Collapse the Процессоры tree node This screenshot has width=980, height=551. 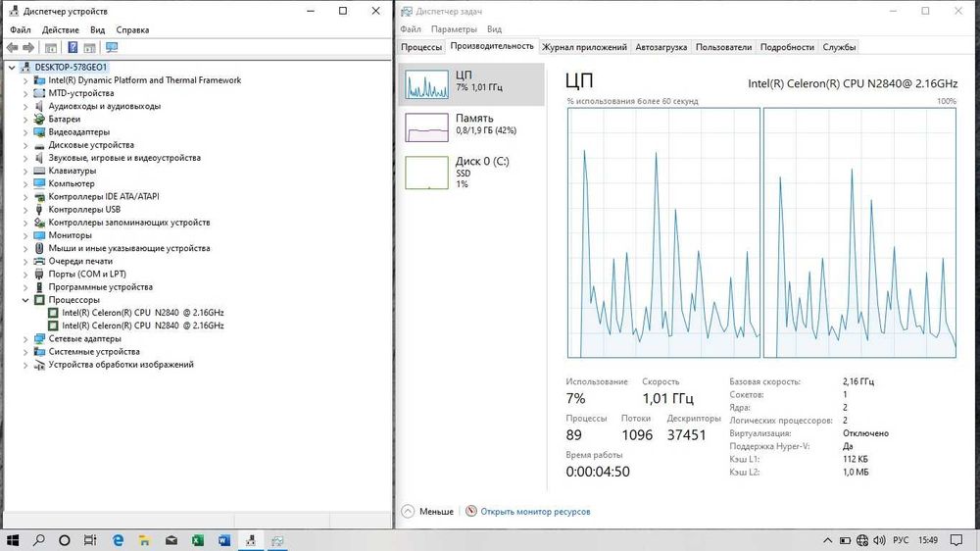pyautogui.click(x=25, y=300)
